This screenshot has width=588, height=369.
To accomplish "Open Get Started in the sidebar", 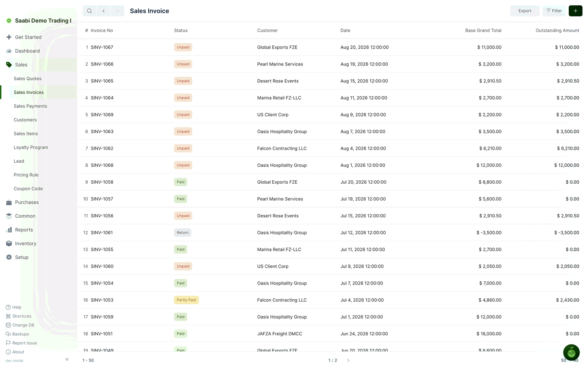I will [28, 37].
